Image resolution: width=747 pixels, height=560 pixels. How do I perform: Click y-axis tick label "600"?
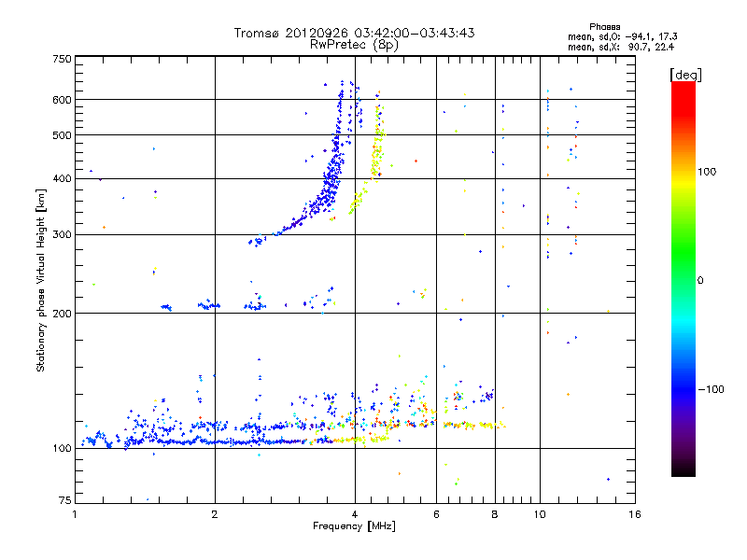coord(62,100)
